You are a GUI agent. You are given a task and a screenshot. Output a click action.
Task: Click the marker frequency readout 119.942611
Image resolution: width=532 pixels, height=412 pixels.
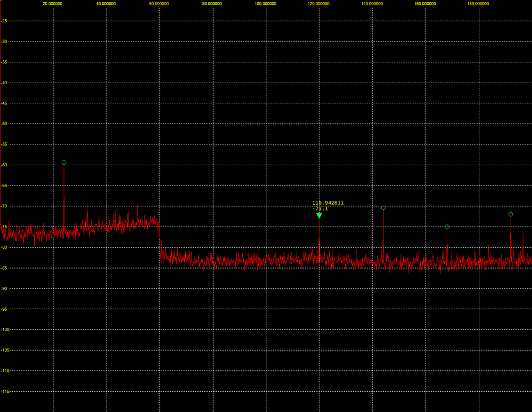click(328, 203)
